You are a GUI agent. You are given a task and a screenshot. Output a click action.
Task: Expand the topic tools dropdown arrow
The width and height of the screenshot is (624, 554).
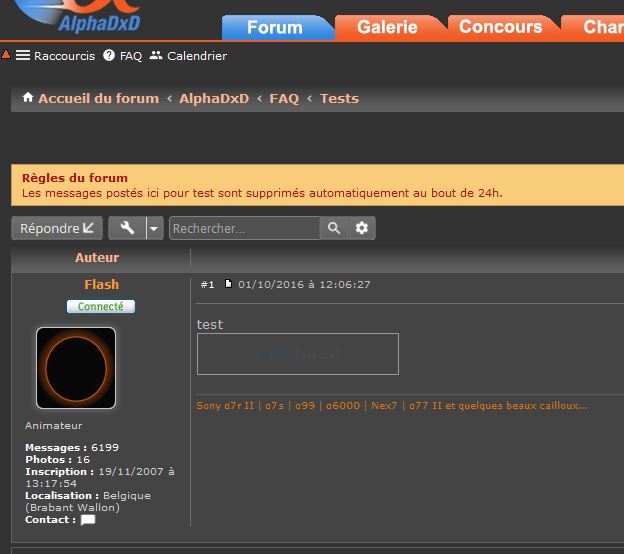click(x=154, y=228)
